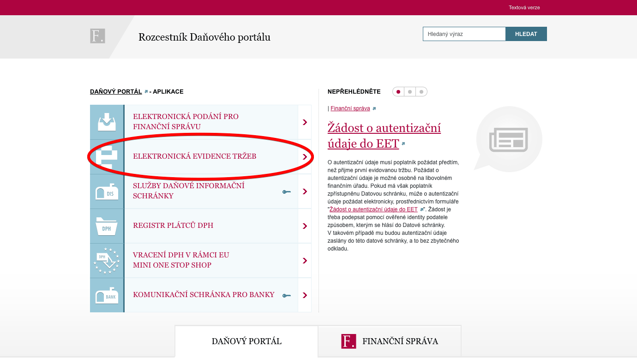Screen dimensions: 637x364
Task: Select the second news carousel dot
Action: point(410,92)
